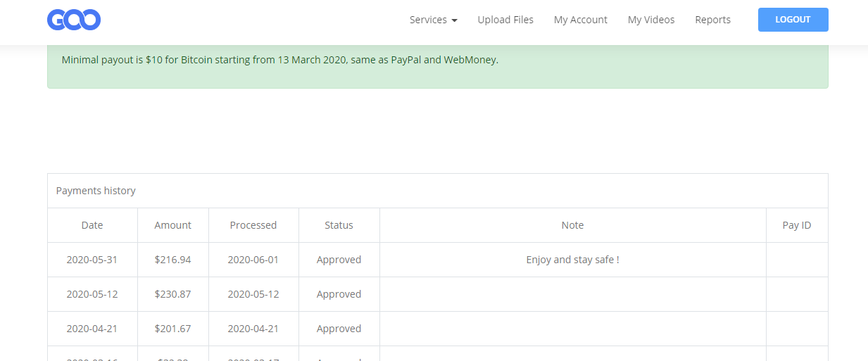This screenshot has width=868, height=361.
Task: Select the Amount column header
Action: [x=173, y=225]
